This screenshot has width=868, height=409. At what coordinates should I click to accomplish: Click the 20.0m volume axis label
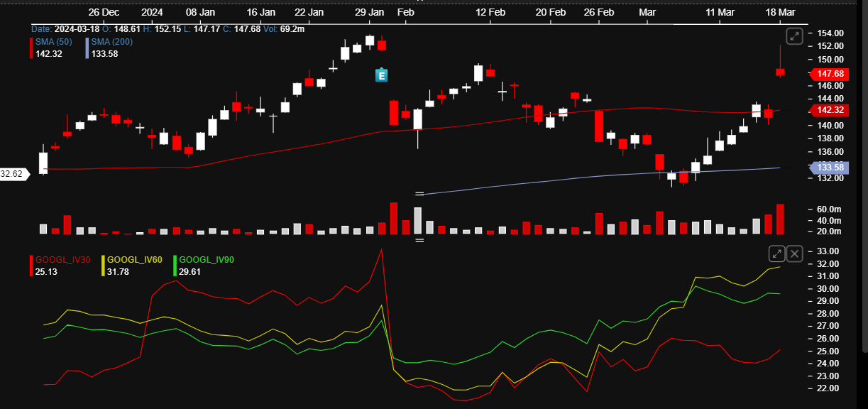pos(829,231)
